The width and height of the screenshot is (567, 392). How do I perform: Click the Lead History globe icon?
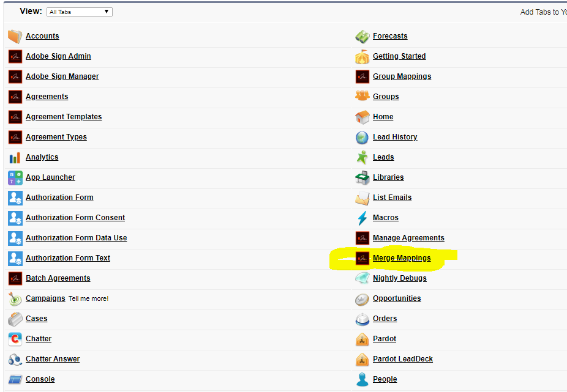pyautogui.click(x=362, y=137)
